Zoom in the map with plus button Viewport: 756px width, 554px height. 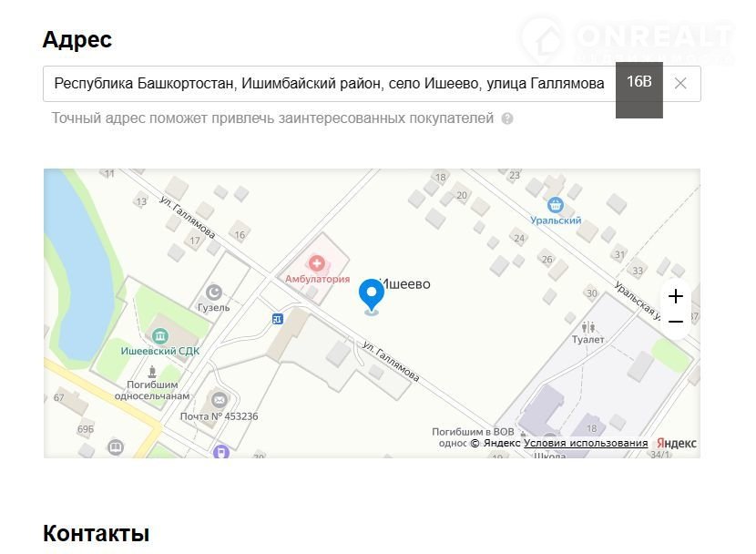[675, 296]
